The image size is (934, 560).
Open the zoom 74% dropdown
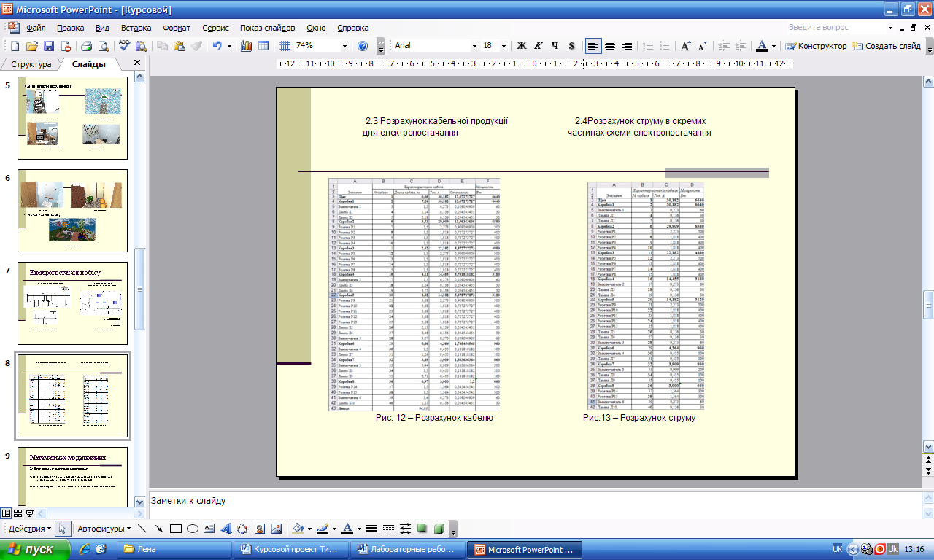point(344,46)
